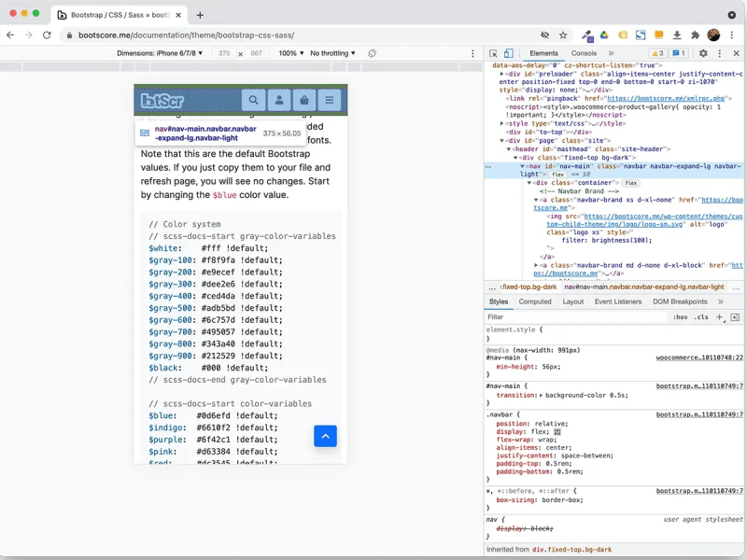
Task: Open DevTools settings gear
Action: click(702, 53)
